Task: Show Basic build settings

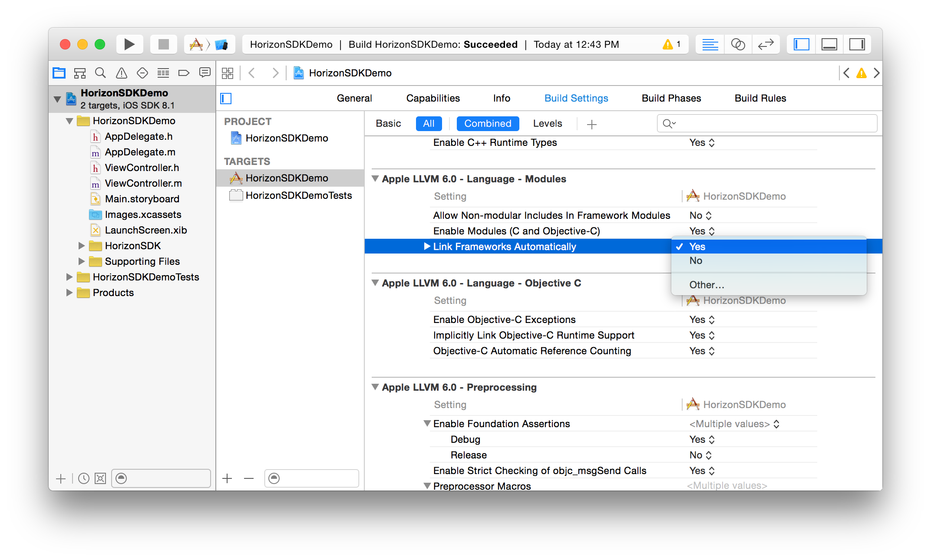Action: pos(388,124)
